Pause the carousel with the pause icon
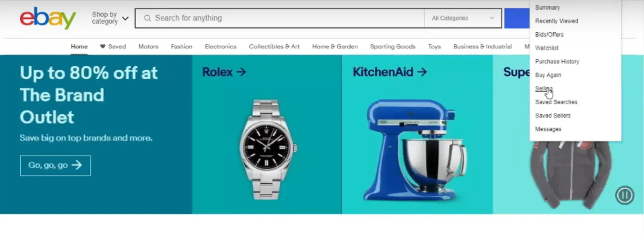Image resolution: width=644 pixels, height=233 pixels. (624, 195)
